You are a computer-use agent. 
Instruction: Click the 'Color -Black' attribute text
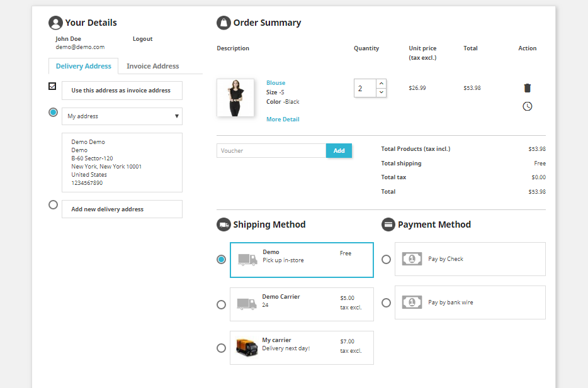(x=283, y=101)
